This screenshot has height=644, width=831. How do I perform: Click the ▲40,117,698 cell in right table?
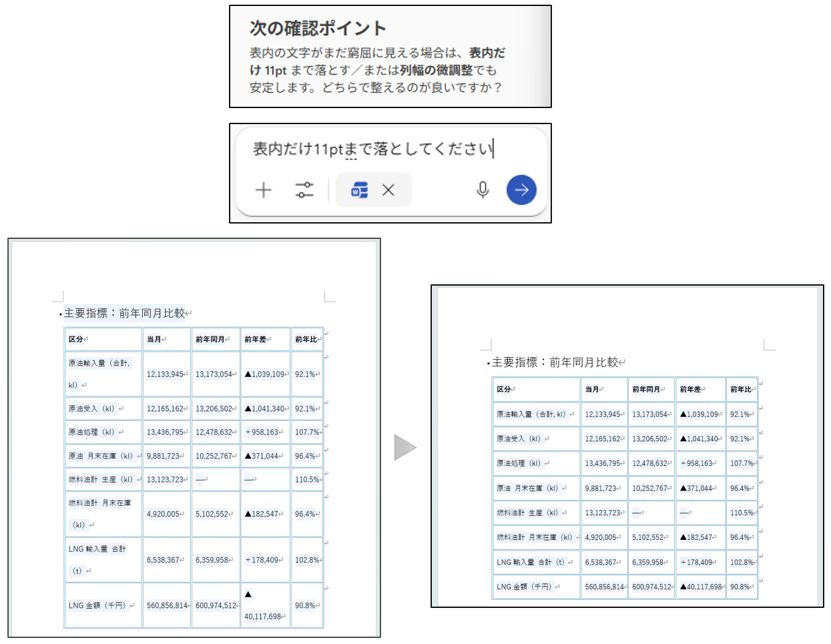701,587
